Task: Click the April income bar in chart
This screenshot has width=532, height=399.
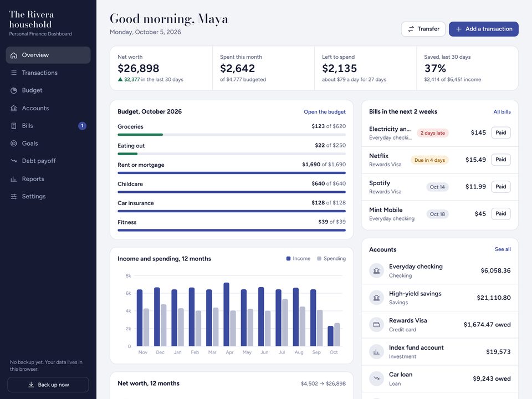Action: click(x=226, y=314)
